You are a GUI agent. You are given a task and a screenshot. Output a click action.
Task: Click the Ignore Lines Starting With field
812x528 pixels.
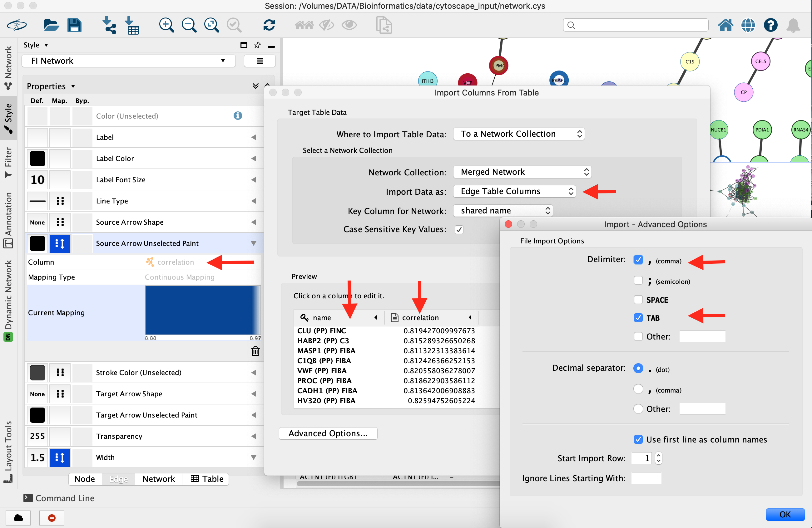coord(646,478)
